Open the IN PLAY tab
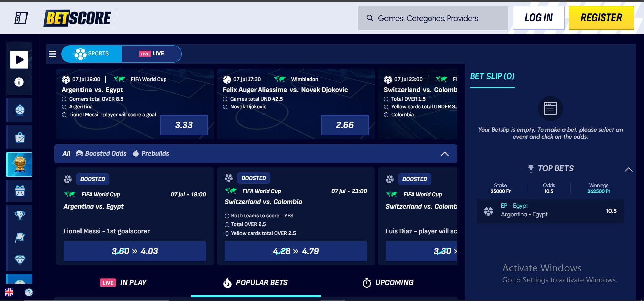This screenshot has width=644, height=301. click(x=123, y=283)
